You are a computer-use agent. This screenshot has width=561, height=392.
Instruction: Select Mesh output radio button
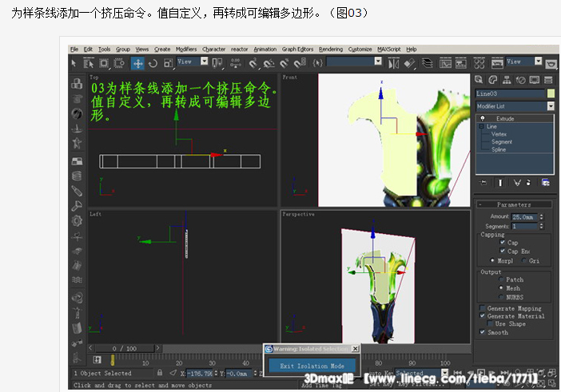click(501, 288)
